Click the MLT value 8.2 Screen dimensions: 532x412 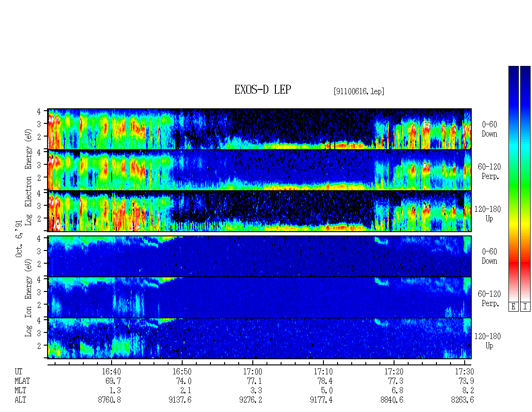468,391
